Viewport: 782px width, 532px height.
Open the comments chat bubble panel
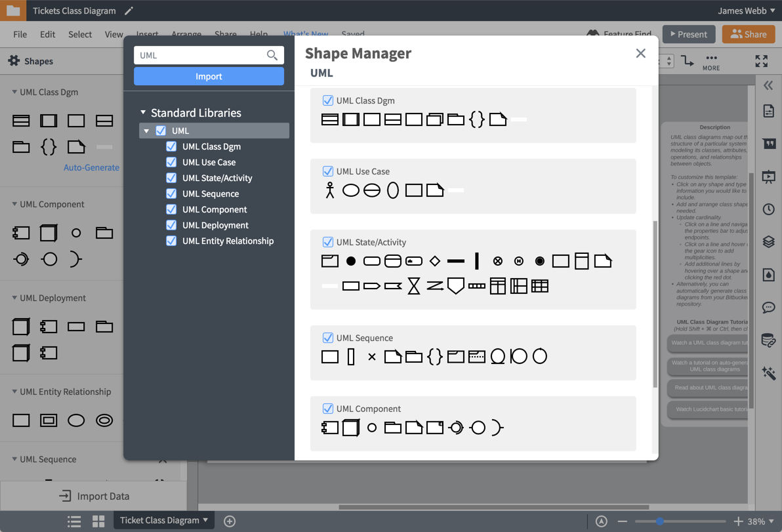(x=769, y=308)
